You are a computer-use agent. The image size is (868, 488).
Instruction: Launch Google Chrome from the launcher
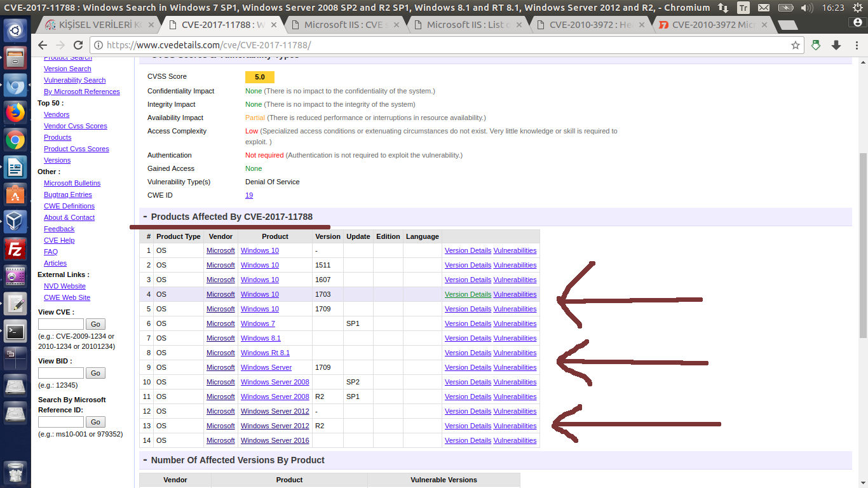point(15,140)
